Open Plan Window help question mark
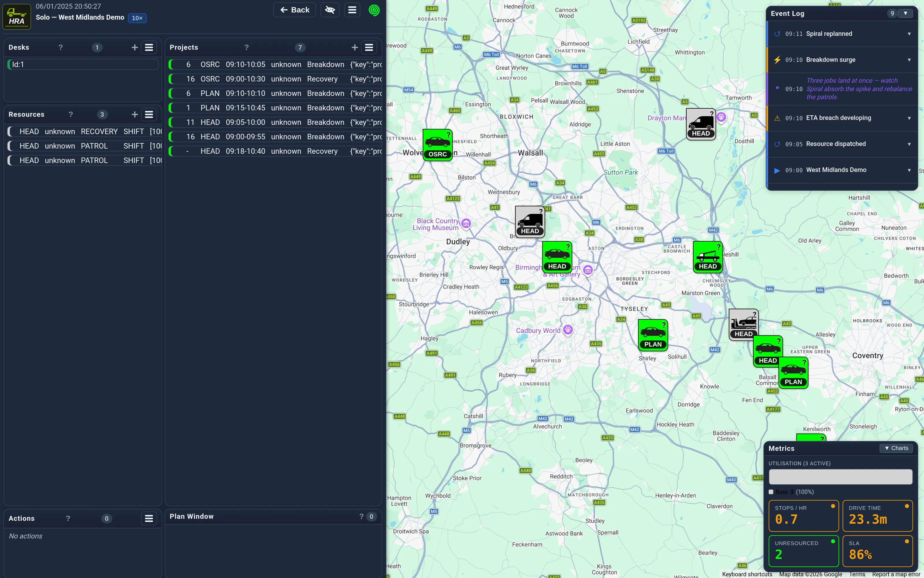The width and height of the screenshot is (924, 578). point(361,516)
